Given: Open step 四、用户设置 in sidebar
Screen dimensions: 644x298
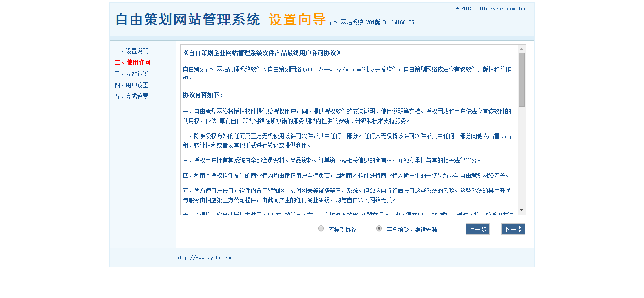Looking at the screenshot, I should pos(131,85).
